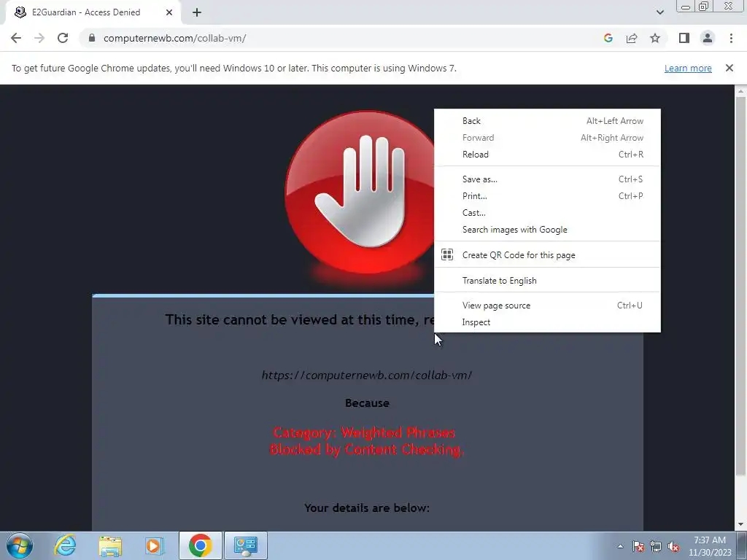
Task: Click the address bar URL text
Action: tap(174, 38)
